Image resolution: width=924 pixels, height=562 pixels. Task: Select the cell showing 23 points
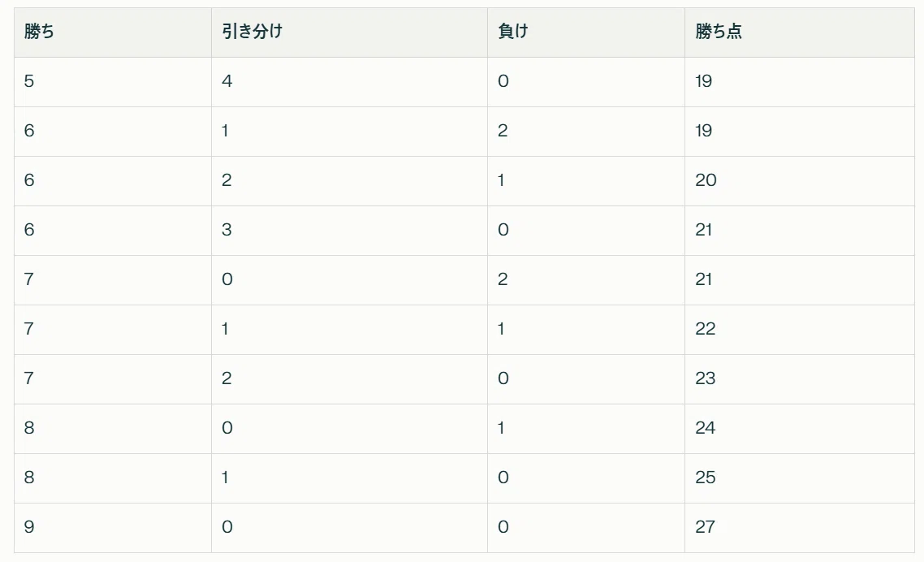[800, 379]
